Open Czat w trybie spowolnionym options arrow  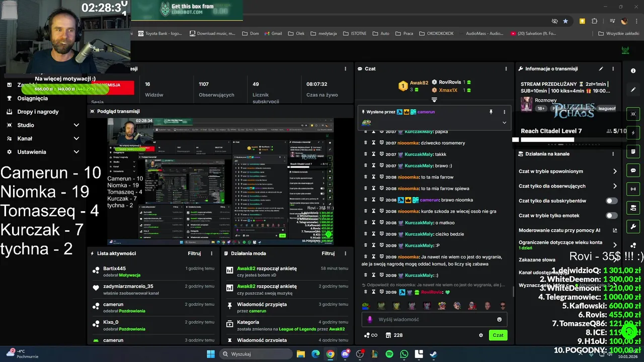click(615, 171)
